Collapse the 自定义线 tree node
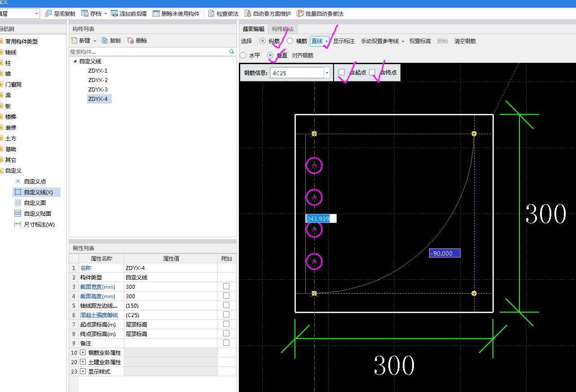 [x=75, y=61]
